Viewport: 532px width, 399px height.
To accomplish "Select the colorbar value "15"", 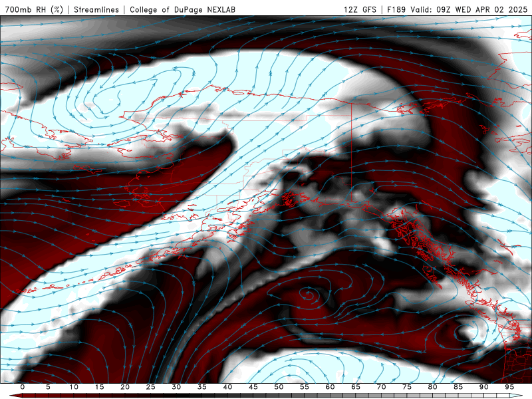I will (99, 387).
